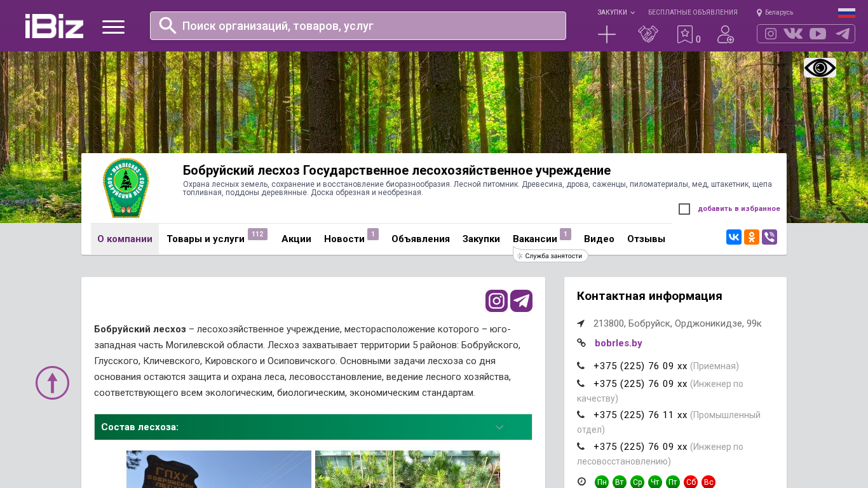868x488 pixels.
Task: Click the 'Контактная информация' heading
Action: (x=649, y=296)
